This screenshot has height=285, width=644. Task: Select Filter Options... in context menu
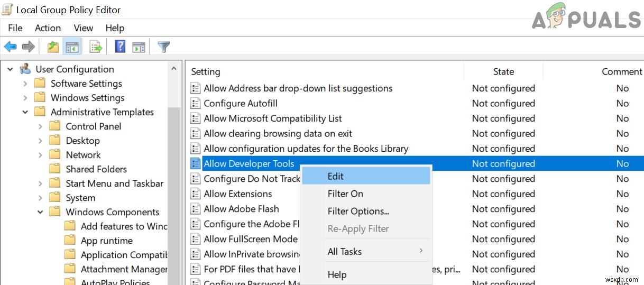point(358,212)
